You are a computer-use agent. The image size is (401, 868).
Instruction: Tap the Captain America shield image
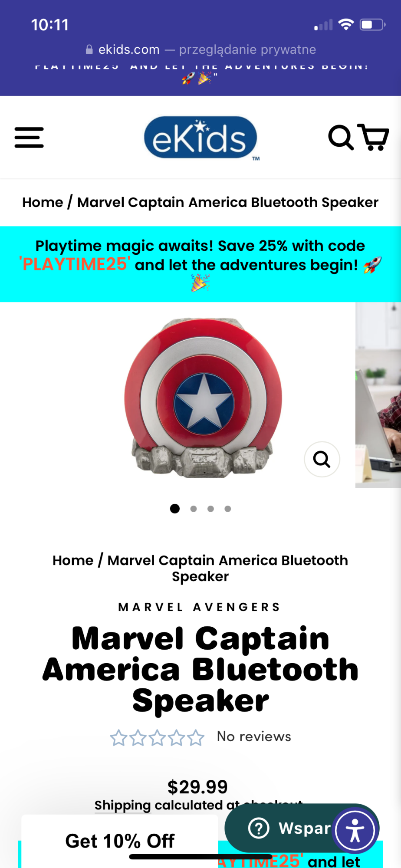[x=203, y=398]
